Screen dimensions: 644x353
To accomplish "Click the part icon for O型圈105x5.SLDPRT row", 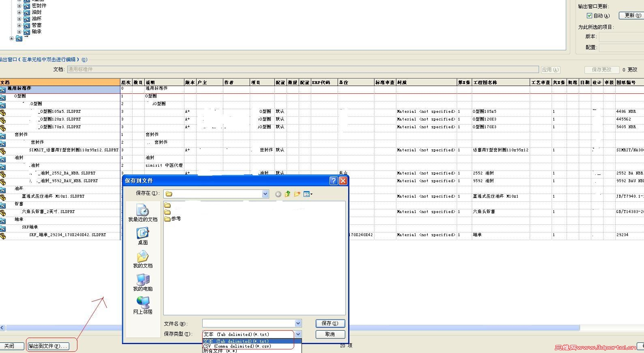I will click(3, 113).
